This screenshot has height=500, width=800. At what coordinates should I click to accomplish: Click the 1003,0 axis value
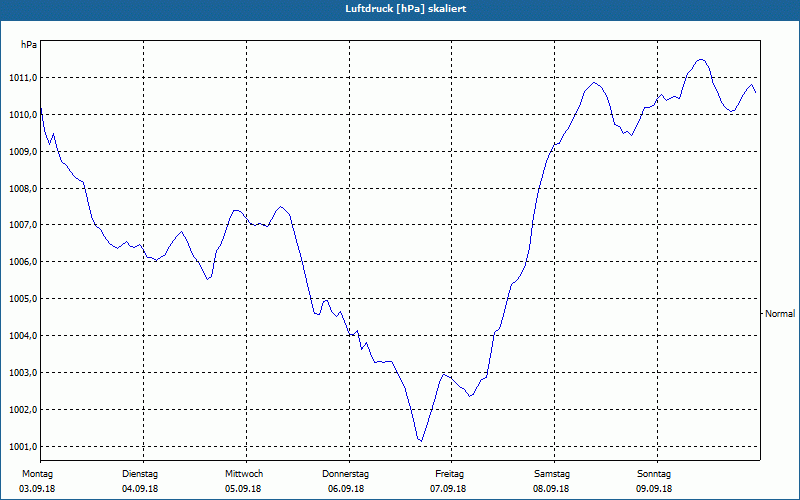(23, 373)
